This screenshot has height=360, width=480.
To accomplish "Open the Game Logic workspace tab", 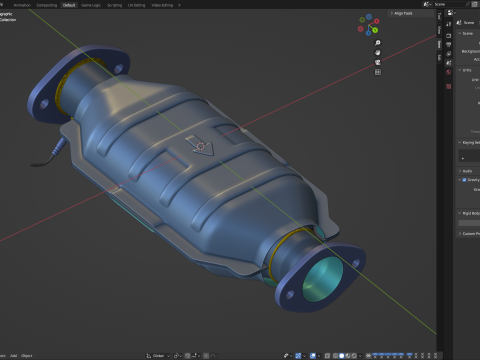I will click(x=91, y=5).
